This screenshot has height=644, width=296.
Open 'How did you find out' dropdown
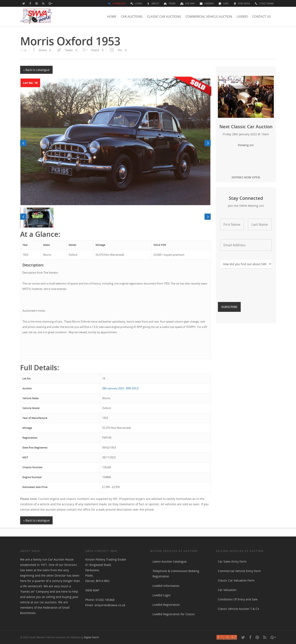tap(246, 264)
